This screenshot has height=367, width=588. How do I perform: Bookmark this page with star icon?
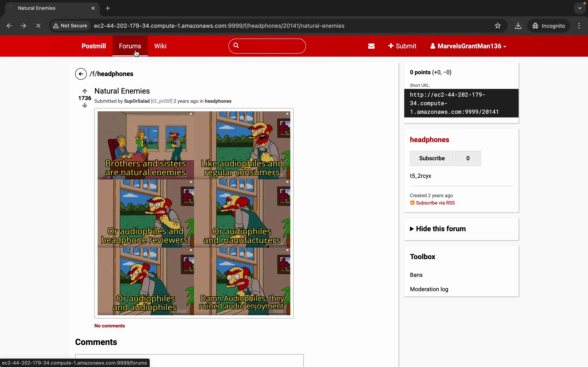point(498,26)
